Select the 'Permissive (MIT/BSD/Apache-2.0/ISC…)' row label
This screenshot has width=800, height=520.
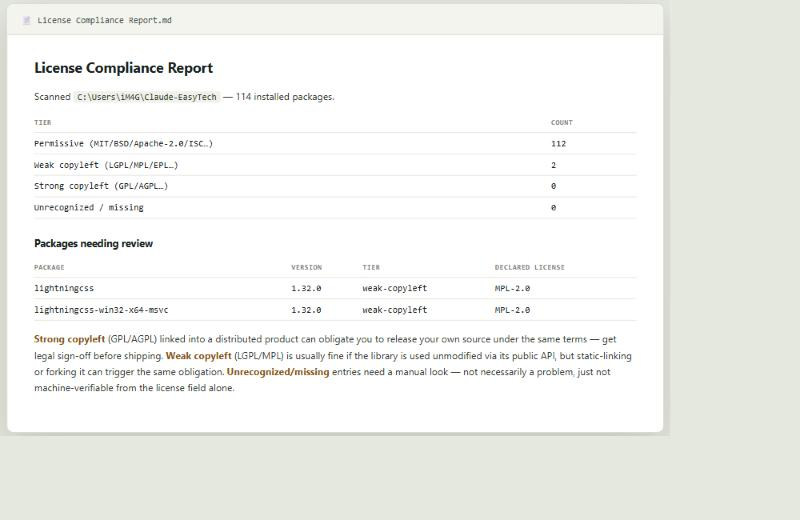123,144
